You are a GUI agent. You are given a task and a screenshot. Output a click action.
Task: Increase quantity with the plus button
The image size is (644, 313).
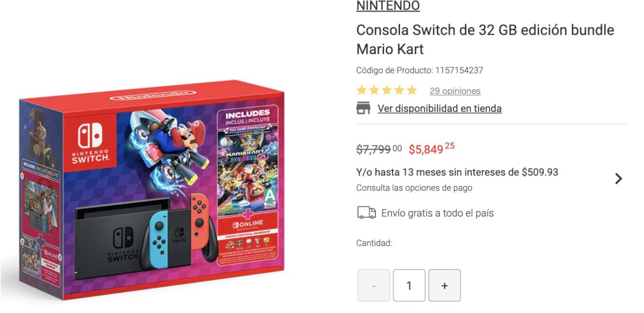444,285
